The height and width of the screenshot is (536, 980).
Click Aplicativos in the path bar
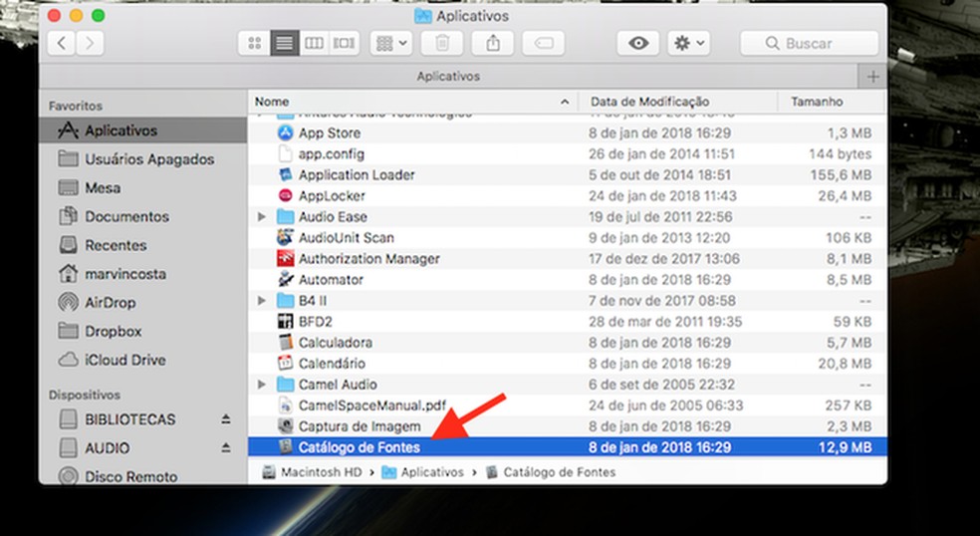pyautogui.click(x=423, y=472)
